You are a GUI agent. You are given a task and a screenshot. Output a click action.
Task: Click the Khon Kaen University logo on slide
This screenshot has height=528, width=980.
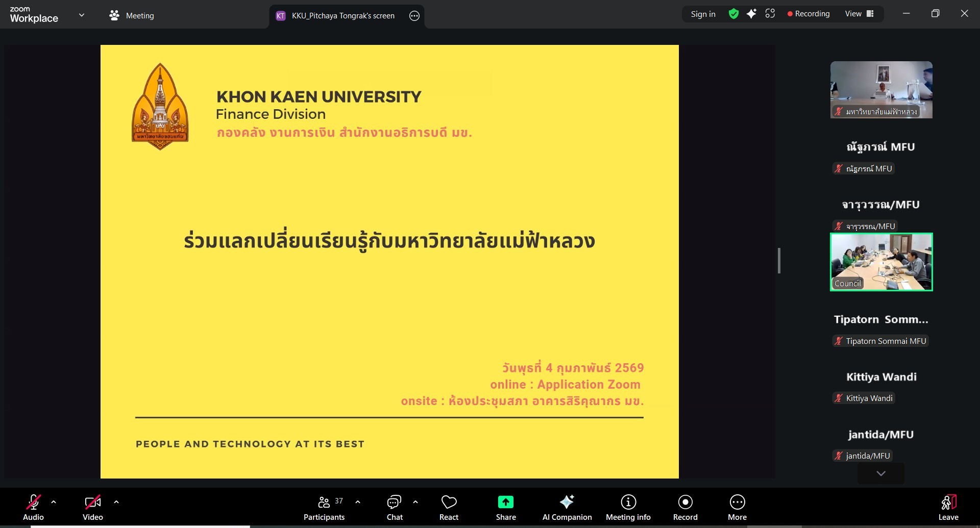coord(160,107)
